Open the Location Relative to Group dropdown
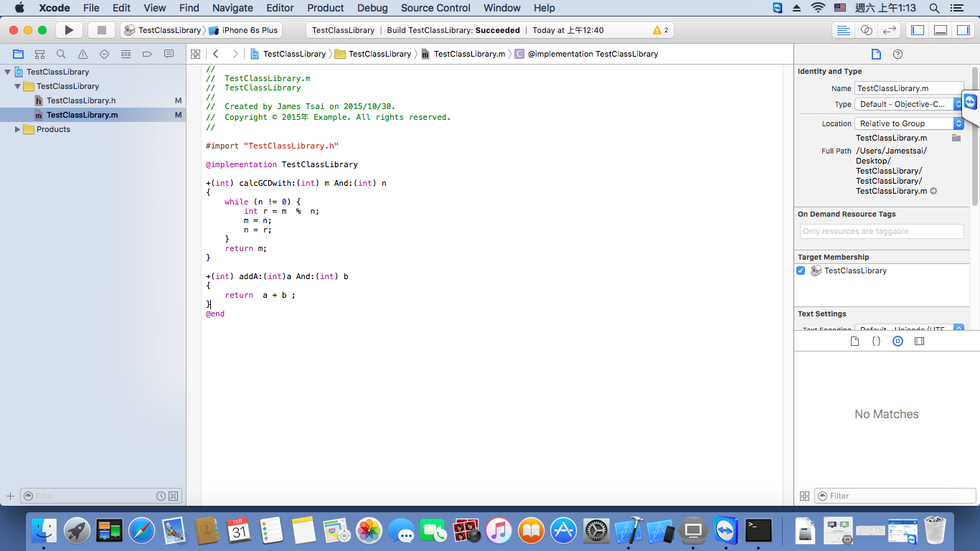The width and height of the screenshot is (980, 551). pyautogui.click(x=909, y=123)
